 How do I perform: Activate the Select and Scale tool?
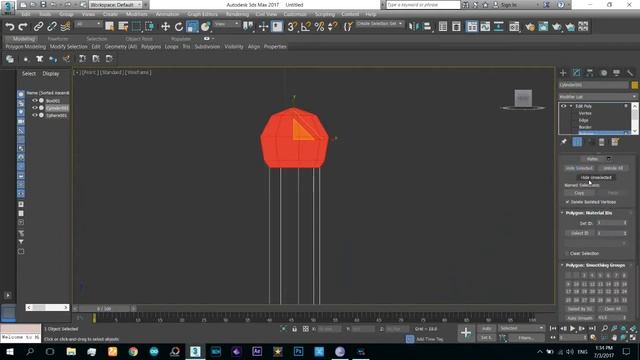point(192,27)
